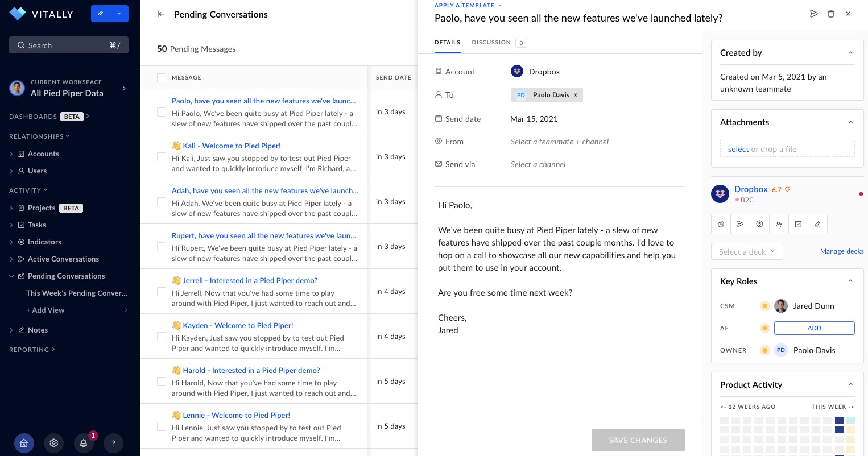
Task: Toggle the select-all messages checkbox
Action: pos(162,77)
